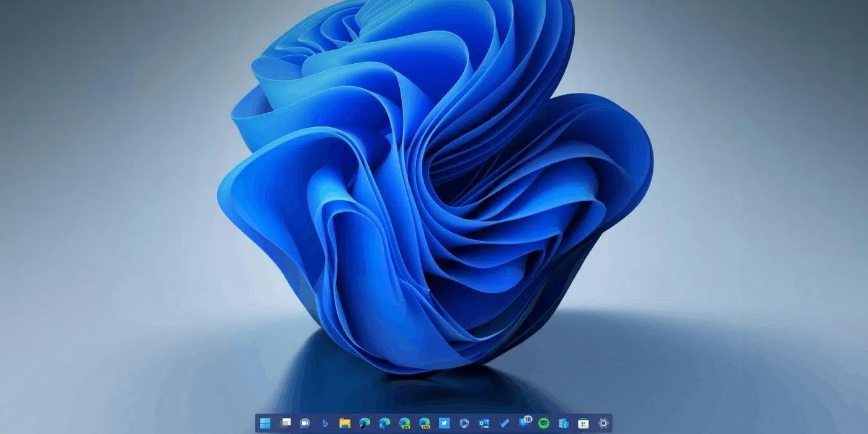Launch Microsoft Edge Canary browser
Viewport: 868px width, 434px height.
pos(425,423)
